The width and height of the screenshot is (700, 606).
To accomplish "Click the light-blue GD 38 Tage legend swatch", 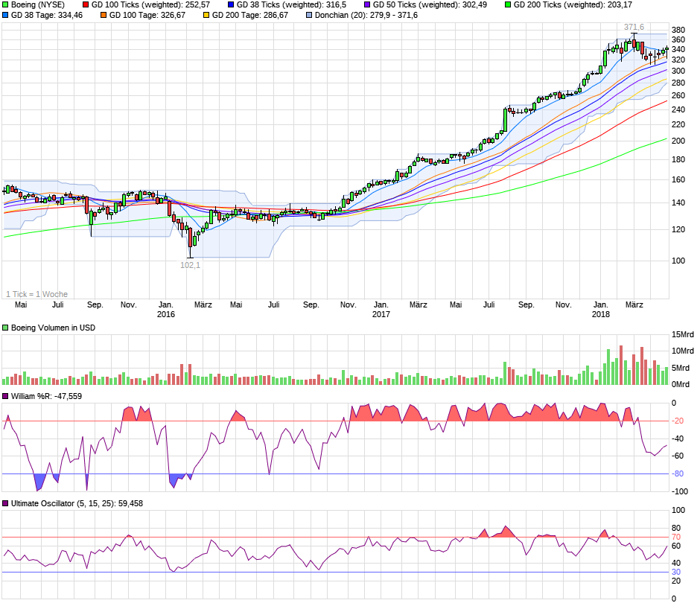I will pos(5,15).
